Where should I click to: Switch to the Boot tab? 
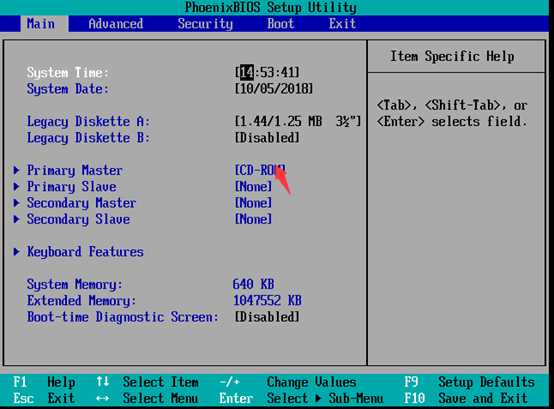click(281, 24)
